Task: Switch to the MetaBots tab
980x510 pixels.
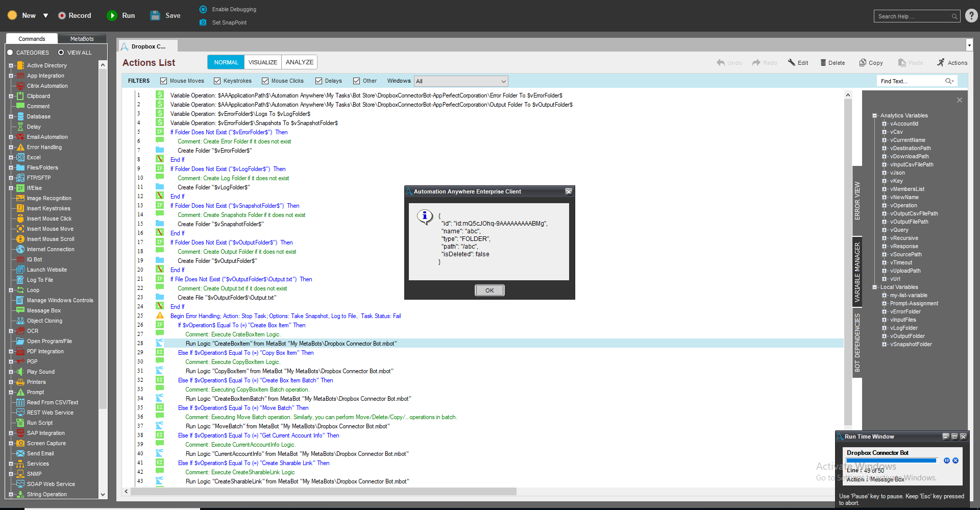Action: coord(82,39)
